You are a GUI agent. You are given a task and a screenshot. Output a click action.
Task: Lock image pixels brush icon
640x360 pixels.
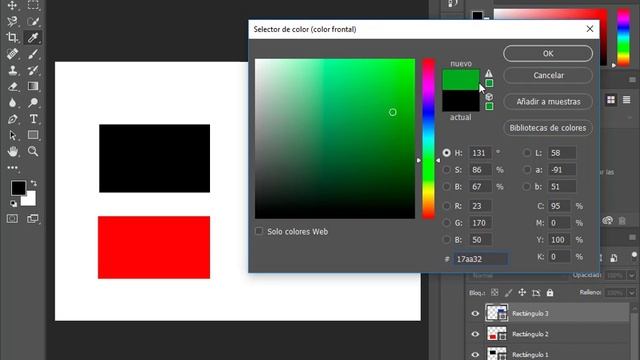point(509,292)
